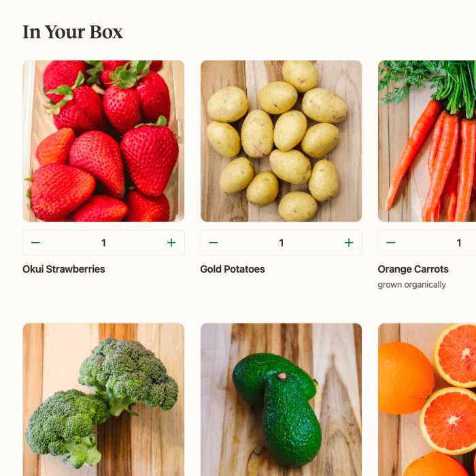
Task: Open the gold potatoes product photo
Action: point(281,141)
